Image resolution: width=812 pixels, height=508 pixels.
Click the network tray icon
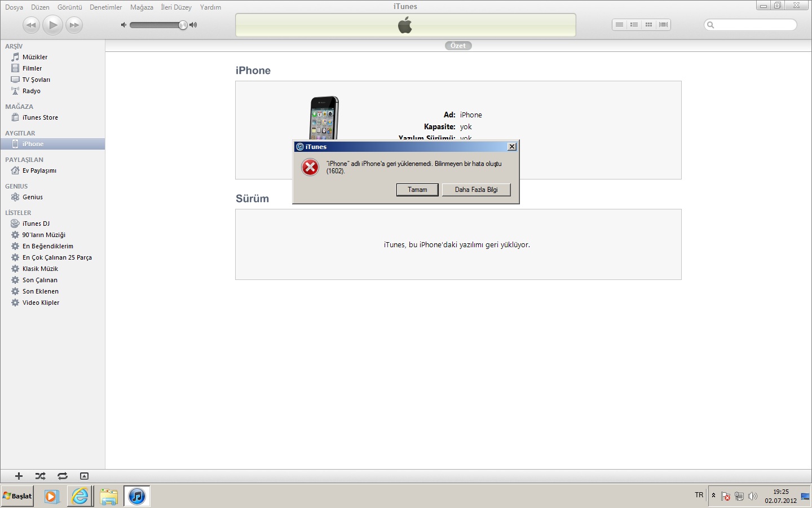click(739, 496)
